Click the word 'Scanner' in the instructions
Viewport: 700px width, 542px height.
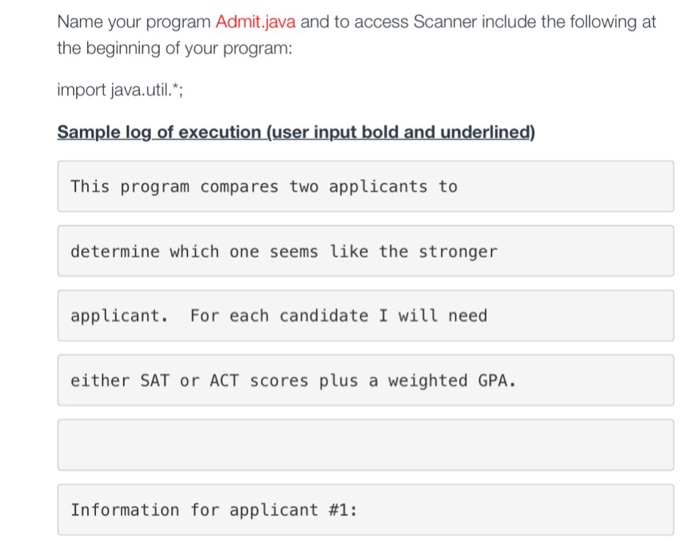pos(445,22)
